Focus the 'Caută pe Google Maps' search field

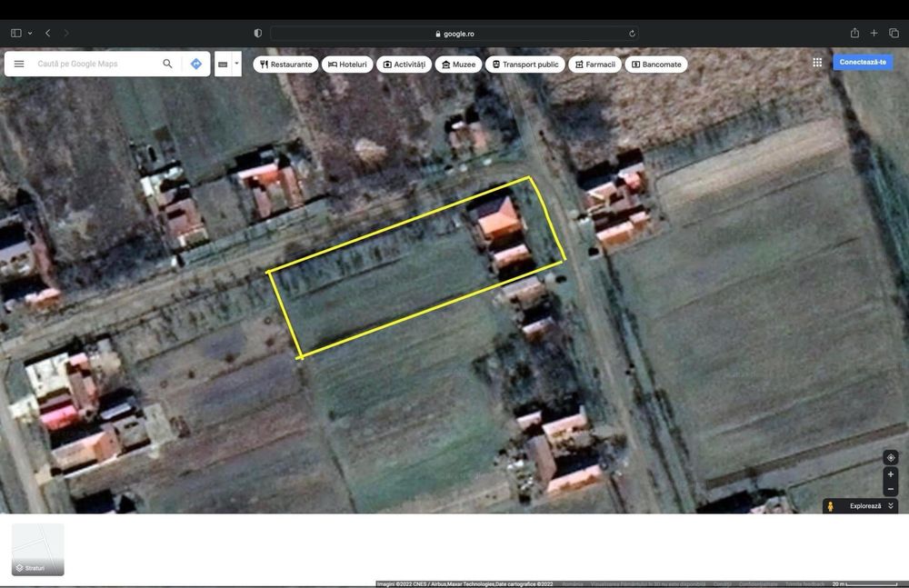95,64
